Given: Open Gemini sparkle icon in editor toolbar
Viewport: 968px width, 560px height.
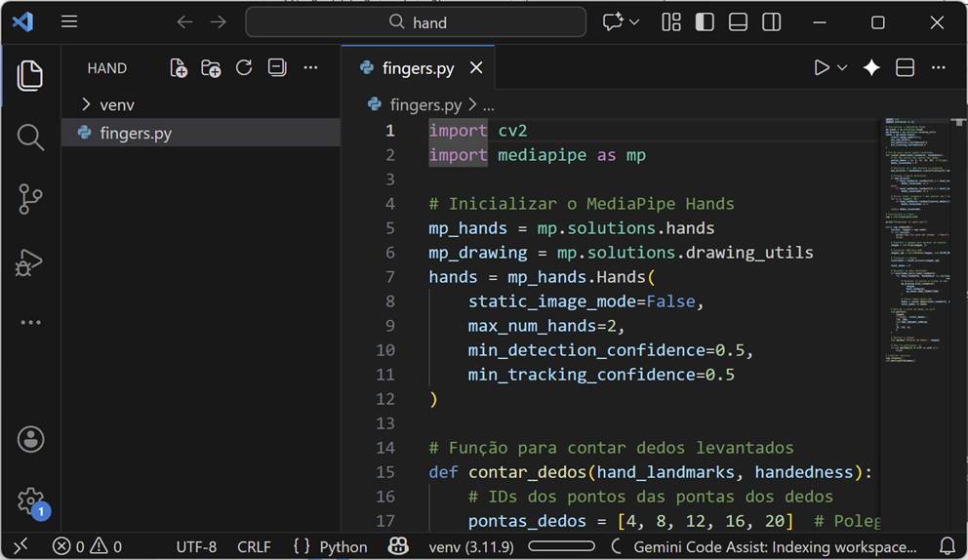Looking at the screenshot, I should point(871,67).
